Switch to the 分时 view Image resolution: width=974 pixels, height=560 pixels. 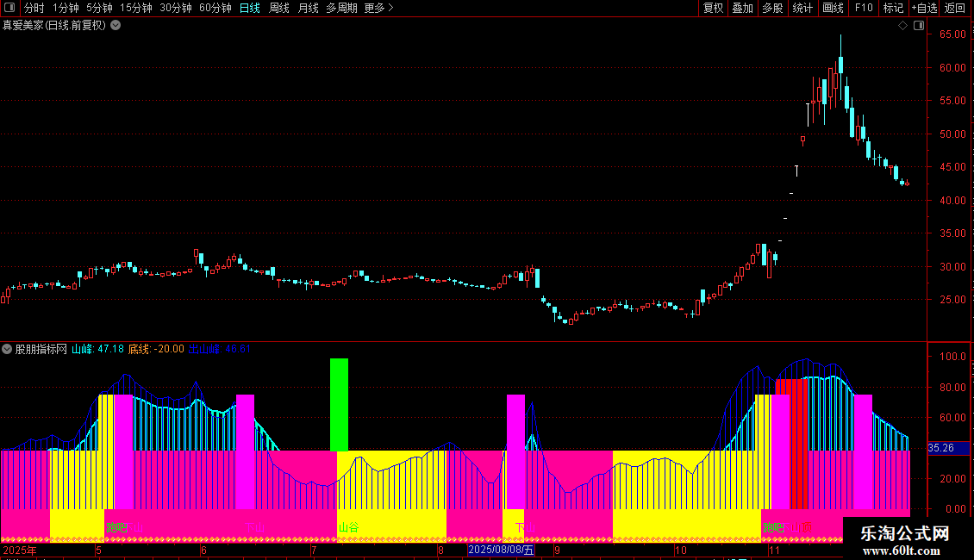click(x=34, y=8)
